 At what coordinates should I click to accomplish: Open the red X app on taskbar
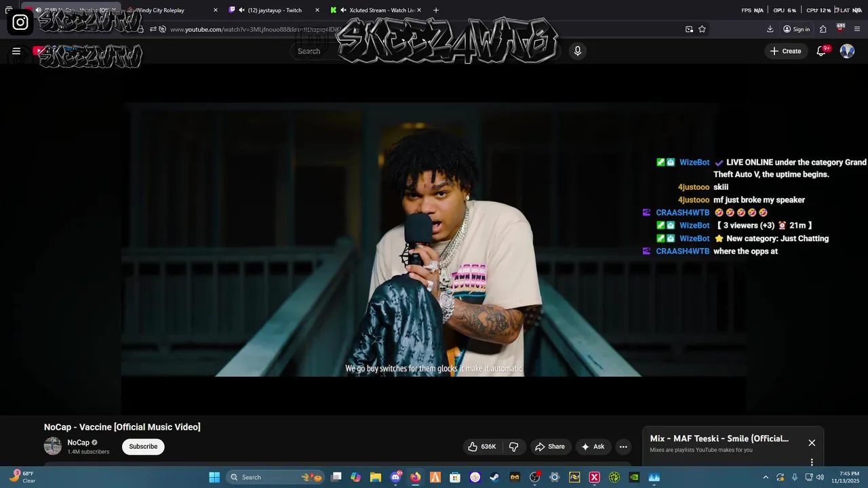pos(595,477)
